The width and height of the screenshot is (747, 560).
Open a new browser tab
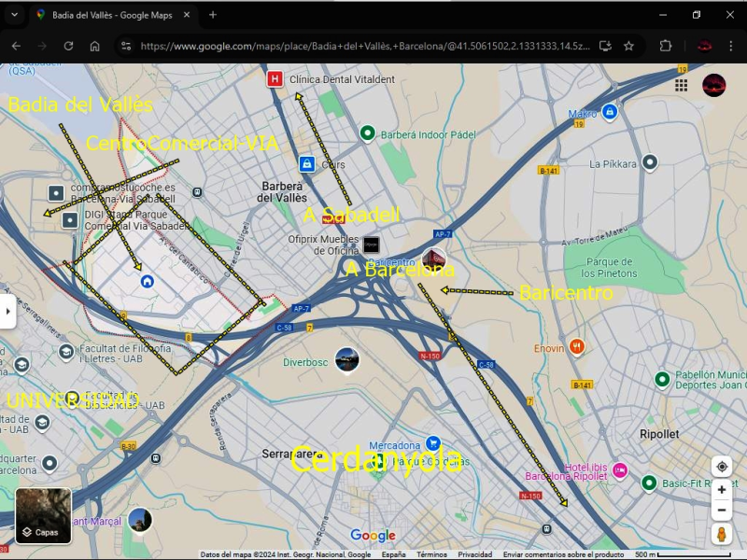click(213, 15)
